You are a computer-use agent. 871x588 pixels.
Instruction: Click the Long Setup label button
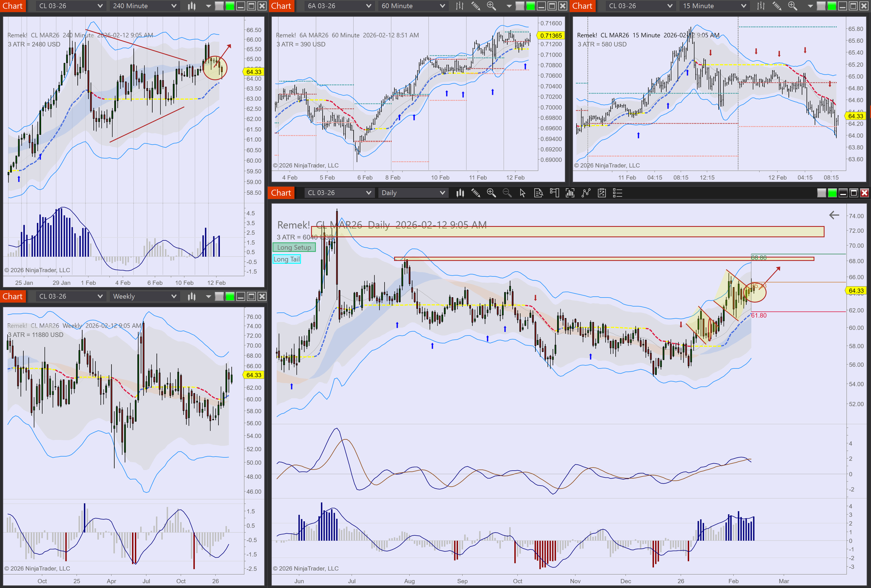pyautogui.click(x=294, y=247)
